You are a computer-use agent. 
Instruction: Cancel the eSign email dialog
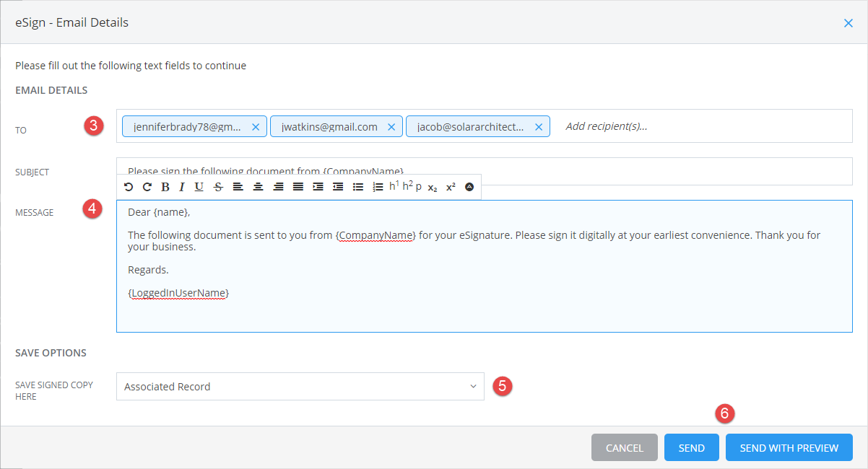pyautogui.click(x=624, y=447)
